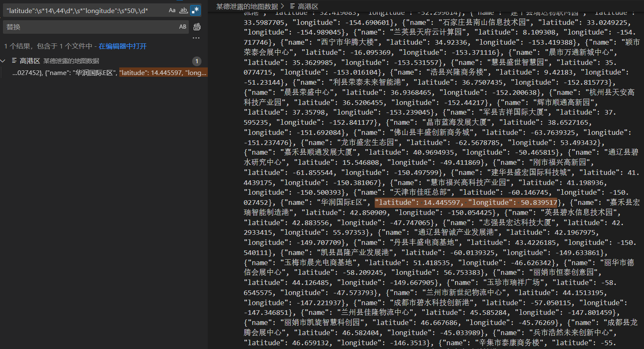
Task: Toggle Match Case (Aa) in search box
Action: tap(172, 10)
